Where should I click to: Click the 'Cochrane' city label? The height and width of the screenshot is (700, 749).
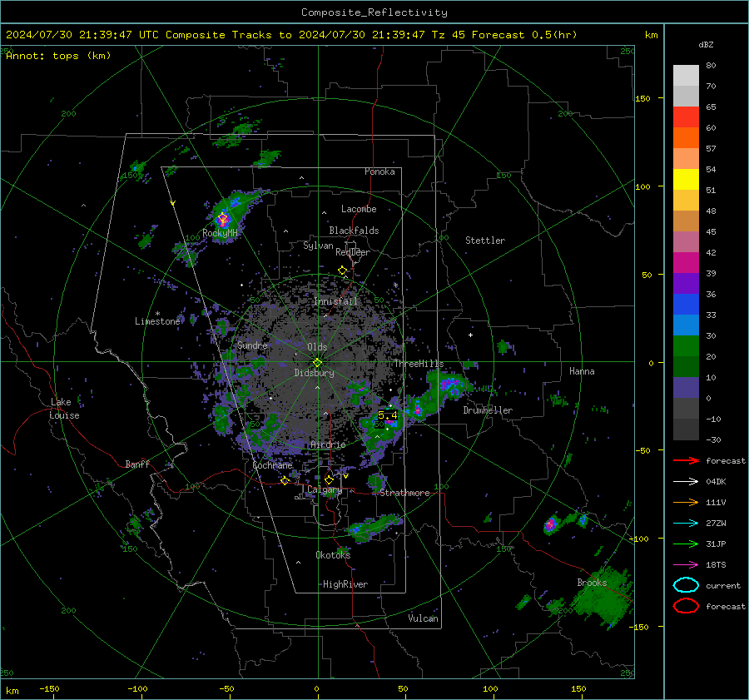(272, 465)
